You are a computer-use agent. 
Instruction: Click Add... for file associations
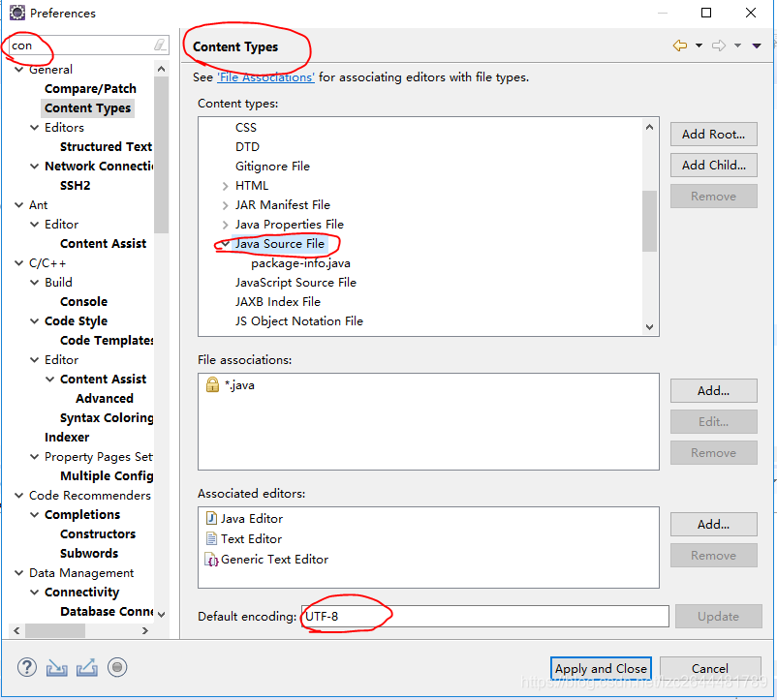coord(714,390)
